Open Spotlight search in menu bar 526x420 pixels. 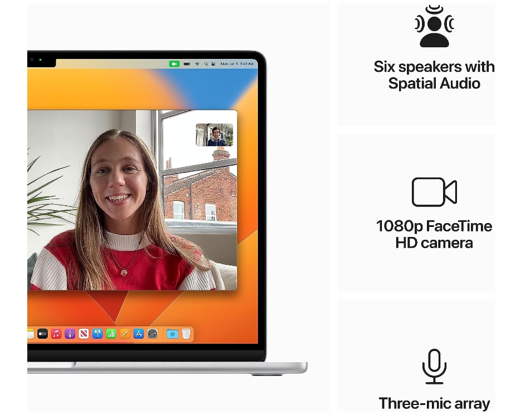[205, 64]
